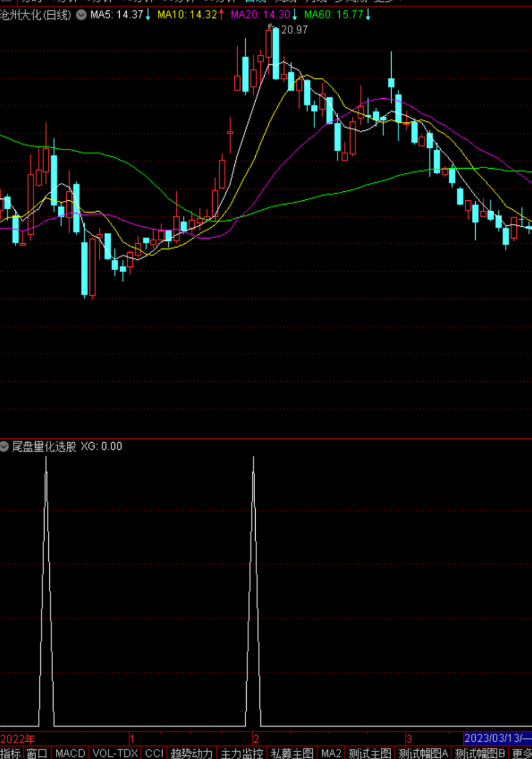Click the yellow MA10 legend label
Image resolution: width=532 pixels, height=759 pixels.
pos(187,15)
